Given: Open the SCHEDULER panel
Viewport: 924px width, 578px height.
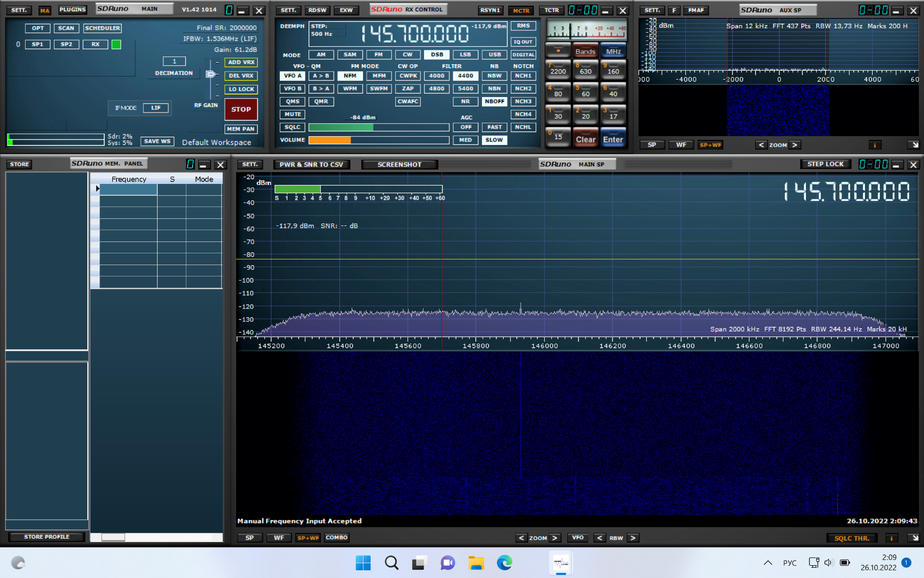Looking at the screenshot, I should tap(103, 28).
